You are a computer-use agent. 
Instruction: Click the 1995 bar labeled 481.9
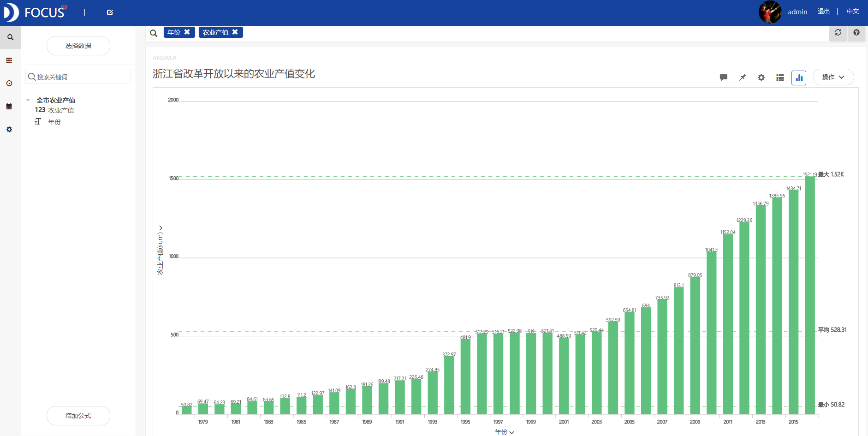point(465,376)
